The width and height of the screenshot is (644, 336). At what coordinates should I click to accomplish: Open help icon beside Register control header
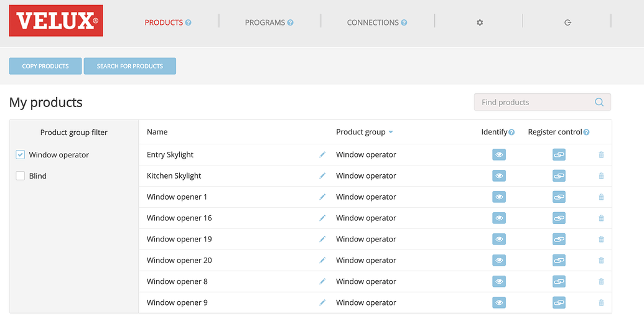[586, 133]
